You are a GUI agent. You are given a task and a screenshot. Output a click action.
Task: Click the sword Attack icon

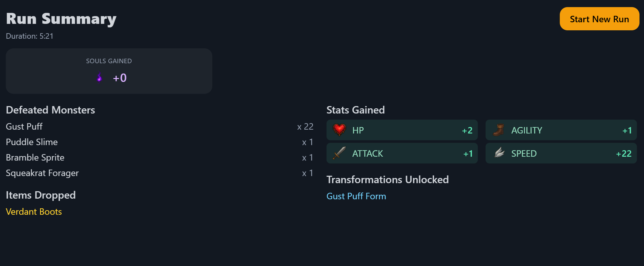(x=339, y=153)
